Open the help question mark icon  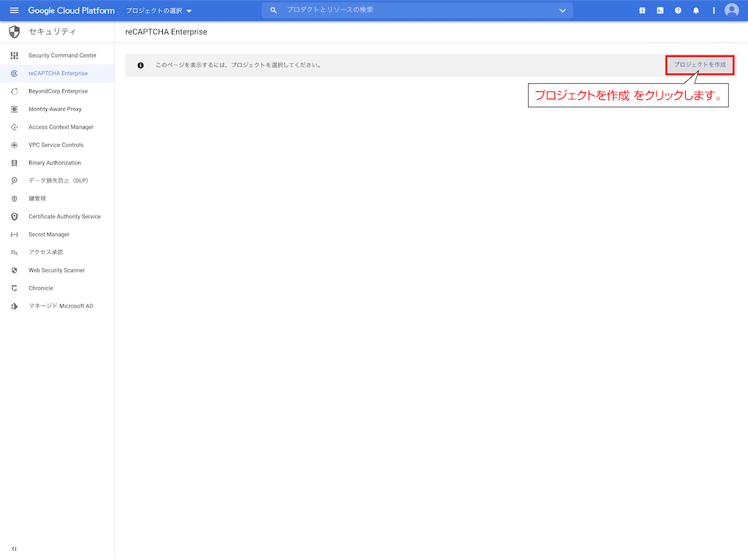678,10
